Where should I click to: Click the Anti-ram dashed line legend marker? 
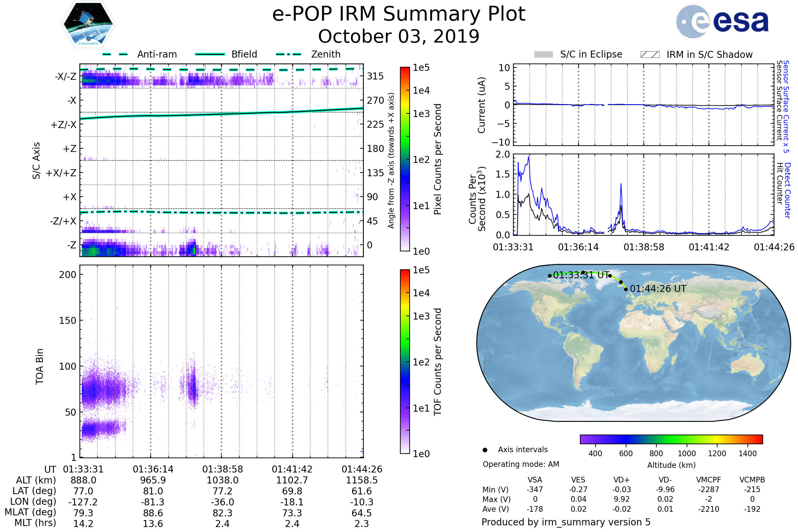[115, 54]
